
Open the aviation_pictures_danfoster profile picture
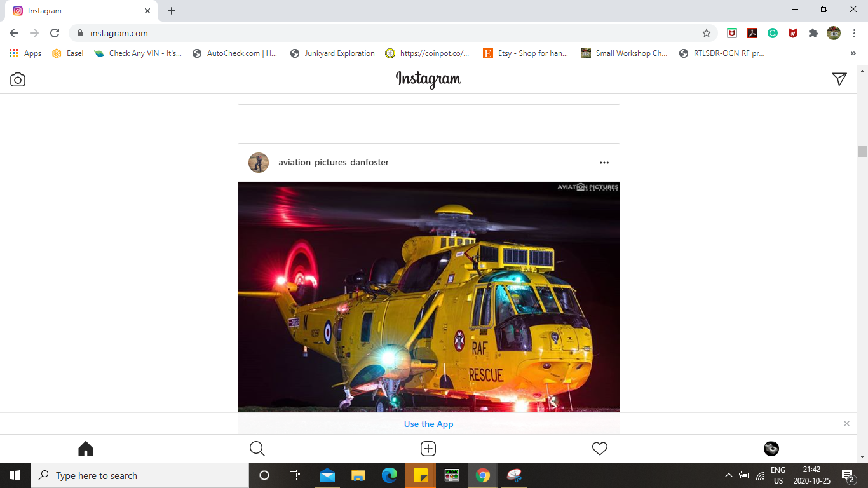(259, 163)
